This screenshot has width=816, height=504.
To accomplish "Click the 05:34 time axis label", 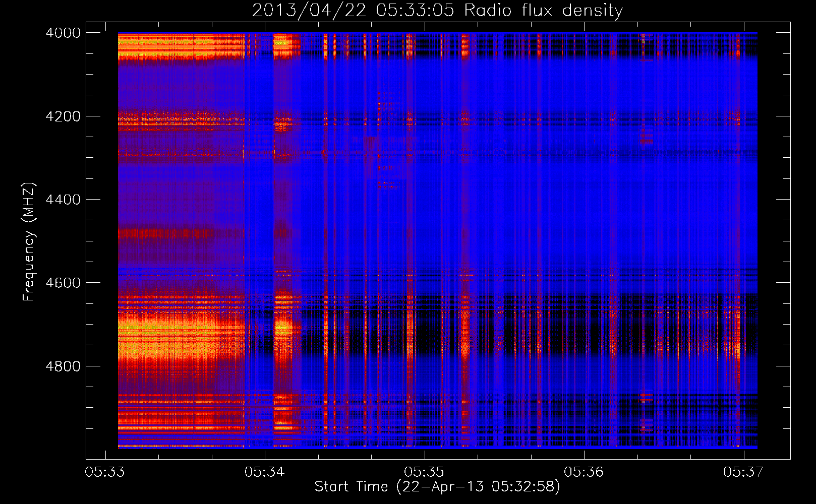I will coord(265,472).
